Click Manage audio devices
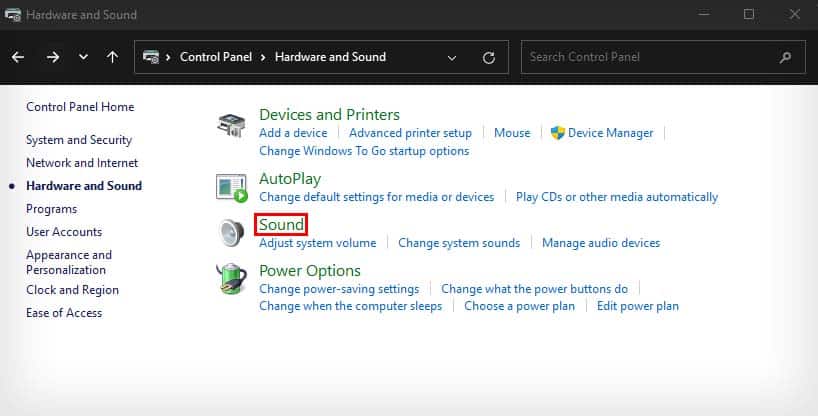The image size is (818, 416). point(601,243)
